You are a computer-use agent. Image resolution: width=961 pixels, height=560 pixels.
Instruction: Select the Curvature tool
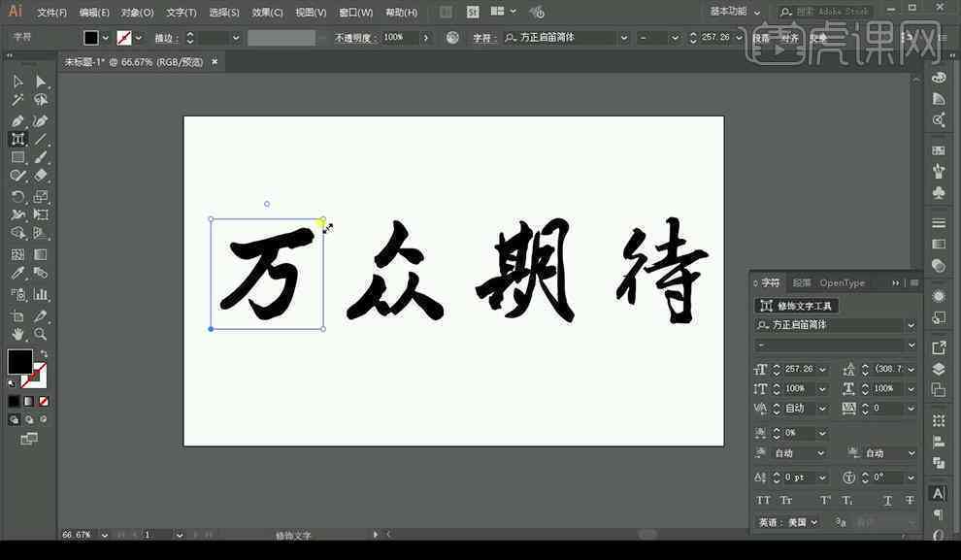[41, 120]
